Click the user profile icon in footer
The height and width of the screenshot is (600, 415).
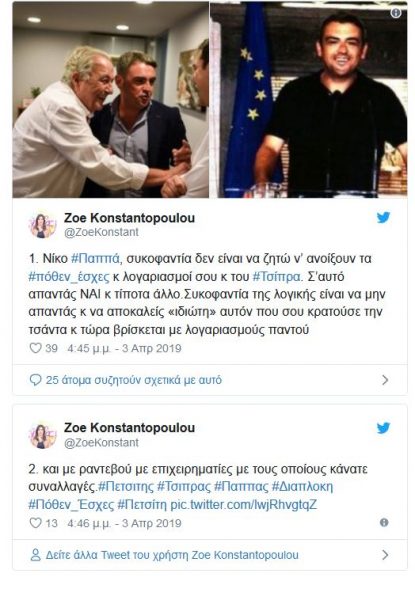(35, 555)
